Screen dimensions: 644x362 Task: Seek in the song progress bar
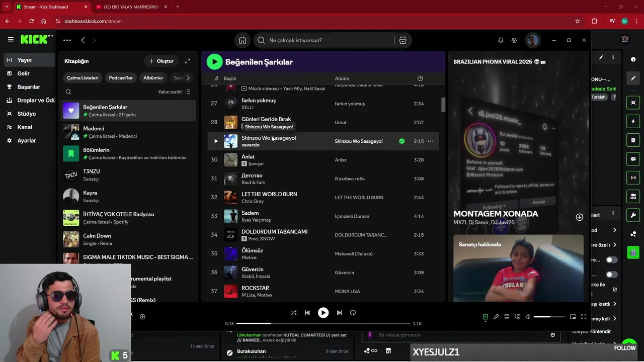click(323, 324)
